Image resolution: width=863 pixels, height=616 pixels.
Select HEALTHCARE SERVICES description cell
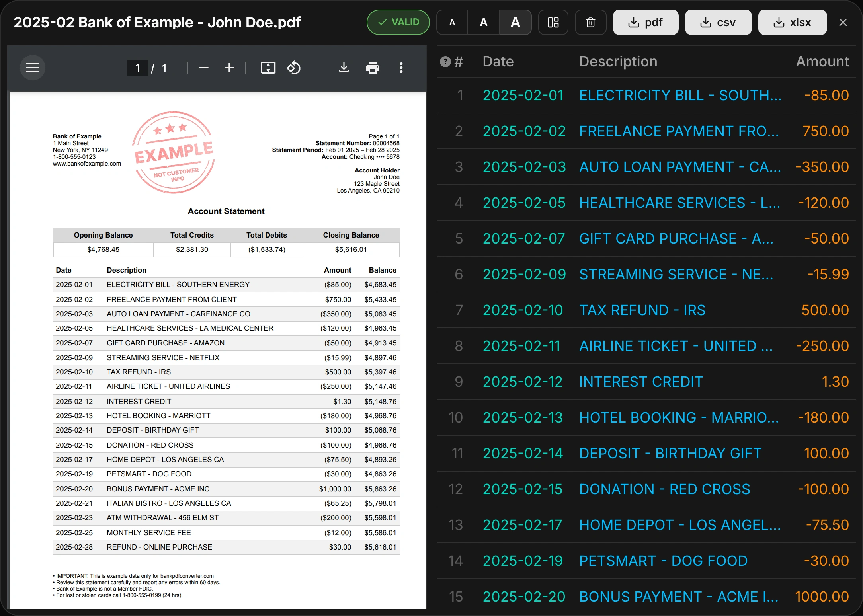point(679,203)
